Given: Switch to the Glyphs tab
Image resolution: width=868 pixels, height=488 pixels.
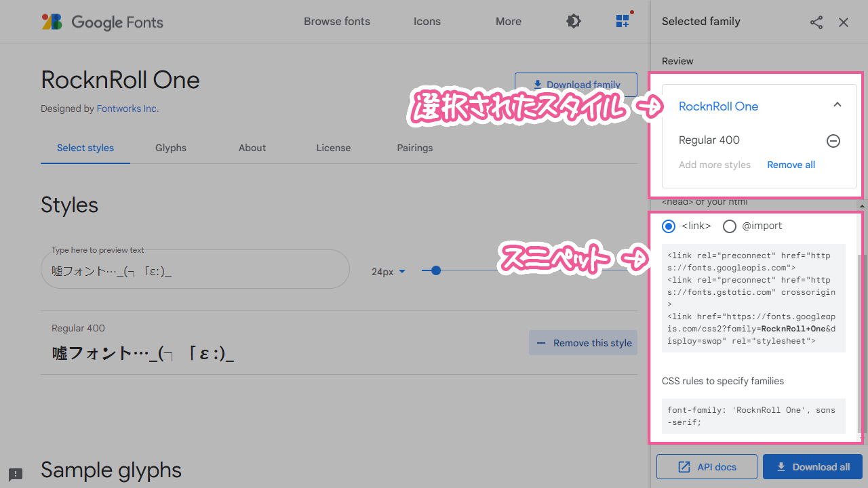Looking at the screenshot, I should [171, 148].
